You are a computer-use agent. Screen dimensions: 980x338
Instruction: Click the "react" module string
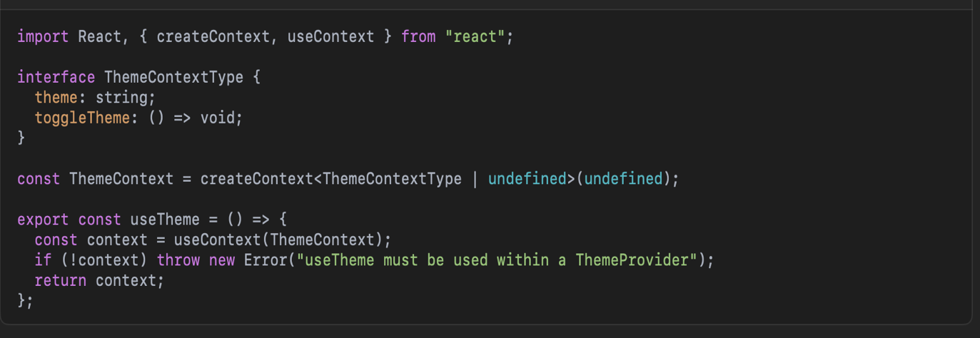coord(475,36)
